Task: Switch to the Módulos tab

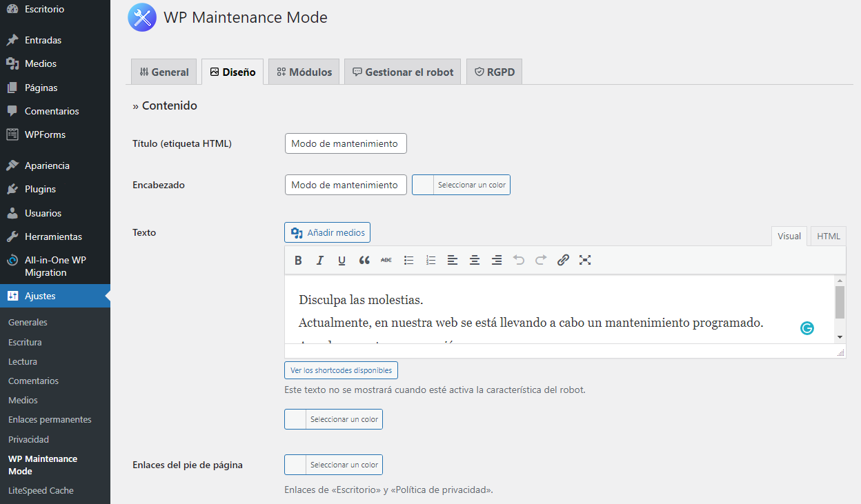Action: tap(304, 71)
